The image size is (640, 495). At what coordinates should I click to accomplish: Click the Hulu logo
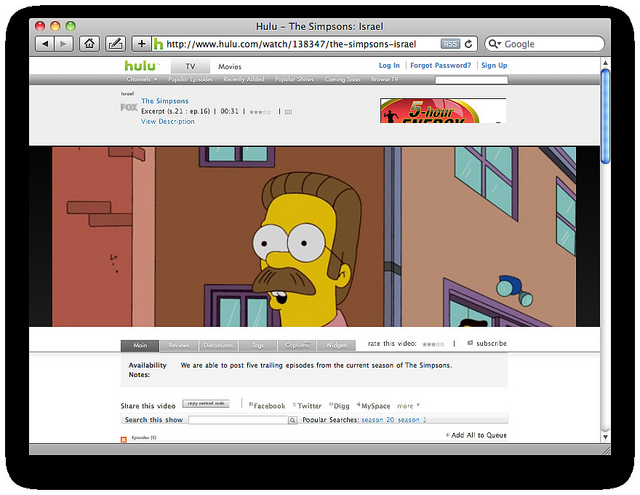141,66
